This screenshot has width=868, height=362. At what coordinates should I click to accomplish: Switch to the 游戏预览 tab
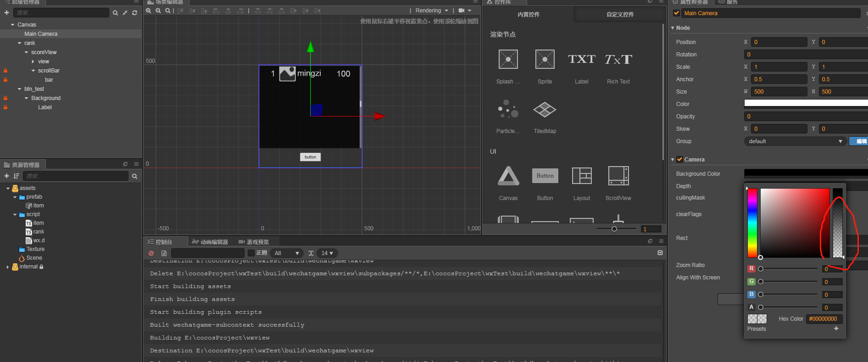(254, 242)
